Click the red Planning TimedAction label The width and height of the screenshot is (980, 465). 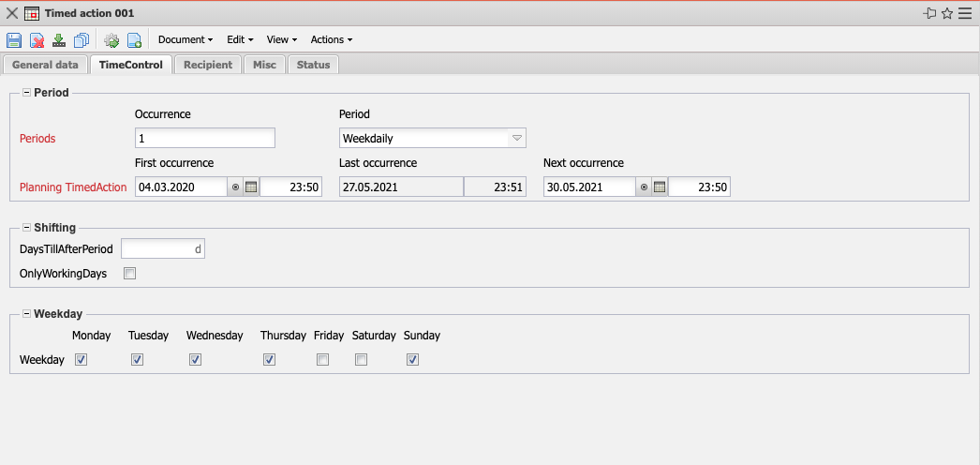pos(73,187)
